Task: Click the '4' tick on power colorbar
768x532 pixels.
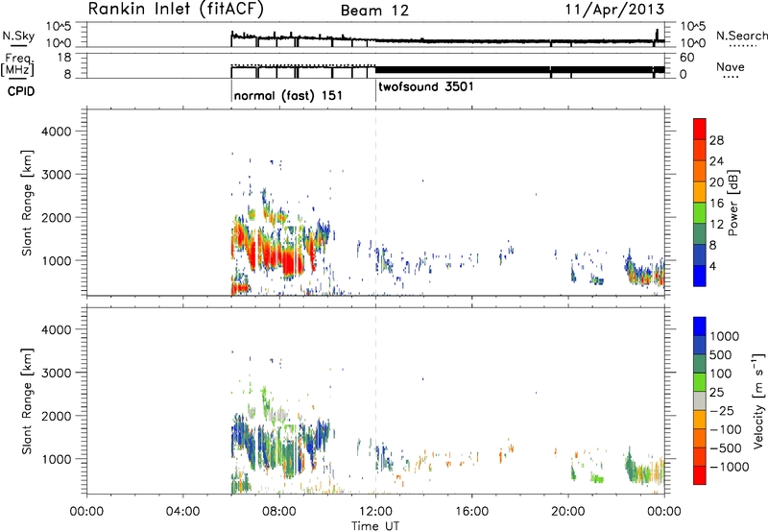Action: pyautogui.click(x=713, y=266)
